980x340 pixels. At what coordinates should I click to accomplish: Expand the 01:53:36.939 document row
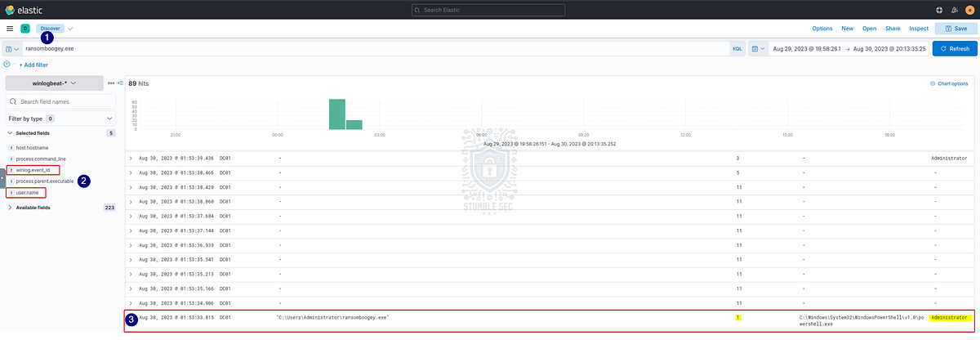click(131, 244)
